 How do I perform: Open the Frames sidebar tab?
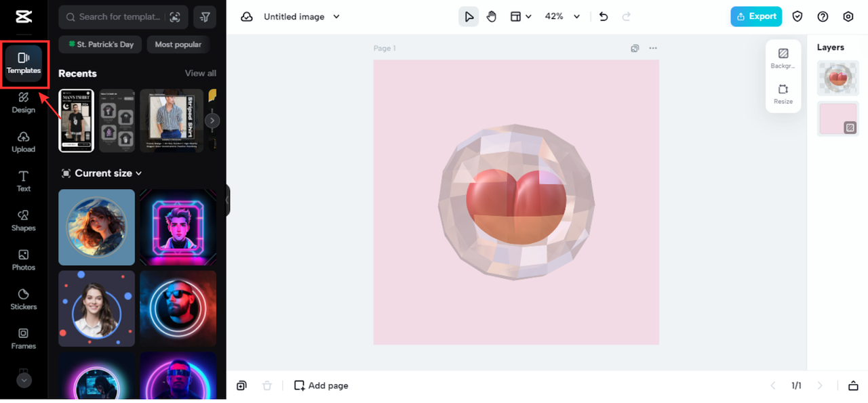coord(24,339)
